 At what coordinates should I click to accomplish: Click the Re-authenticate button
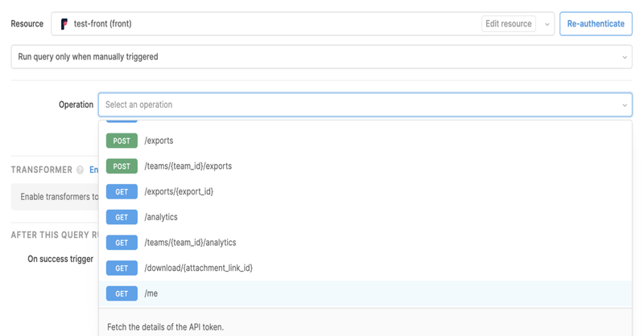pyautogui.click(x=595, y=24)
